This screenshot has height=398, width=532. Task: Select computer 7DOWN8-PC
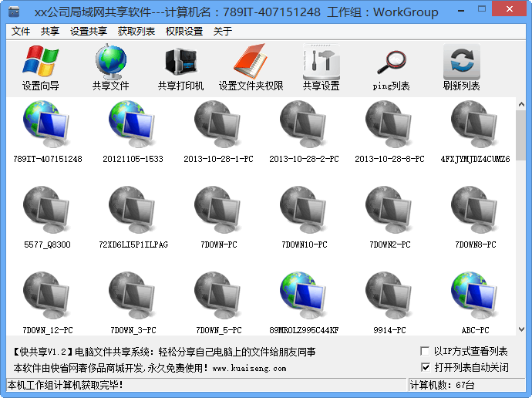[x=475, y=218]
